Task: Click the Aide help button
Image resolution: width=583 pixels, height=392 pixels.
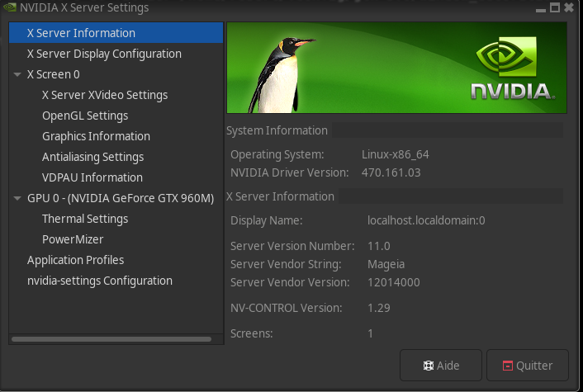Action: (x=441, y=366)
